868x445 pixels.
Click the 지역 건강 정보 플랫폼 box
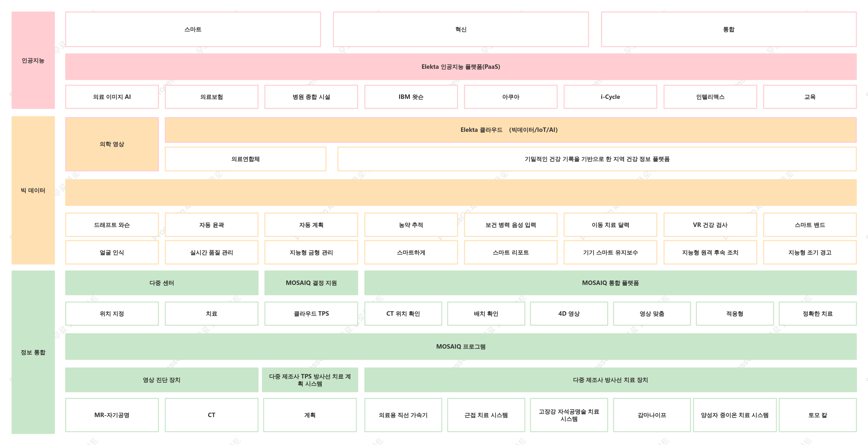coord(597,159)
